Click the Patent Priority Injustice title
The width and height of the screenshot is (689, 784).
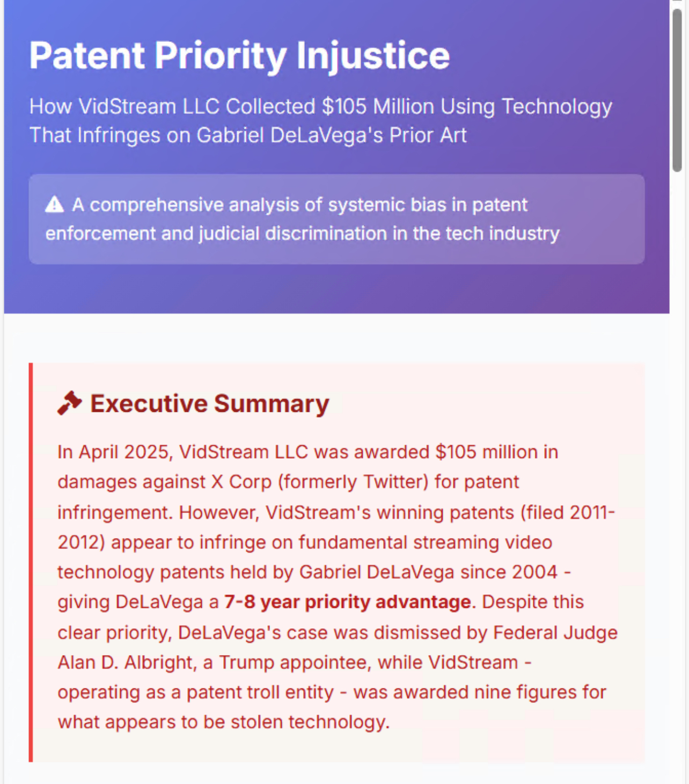239,55
